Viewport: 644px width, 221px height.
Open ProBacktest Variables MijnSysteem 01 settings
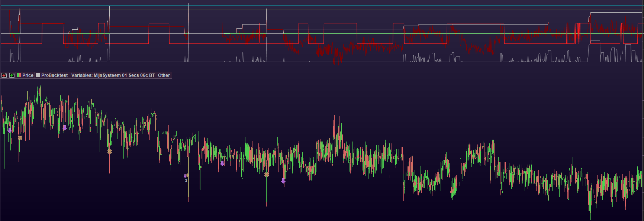tap(96, 75)
